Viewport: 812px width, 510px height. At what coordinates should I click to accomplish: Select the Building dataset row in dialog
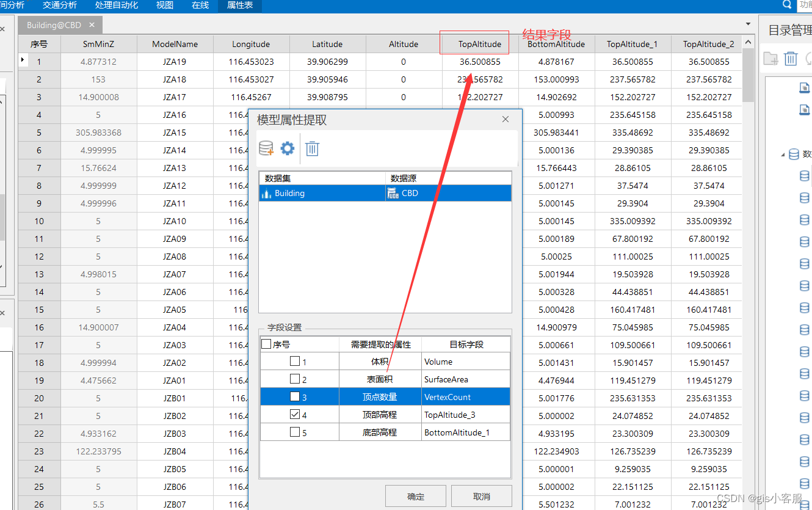385,193
